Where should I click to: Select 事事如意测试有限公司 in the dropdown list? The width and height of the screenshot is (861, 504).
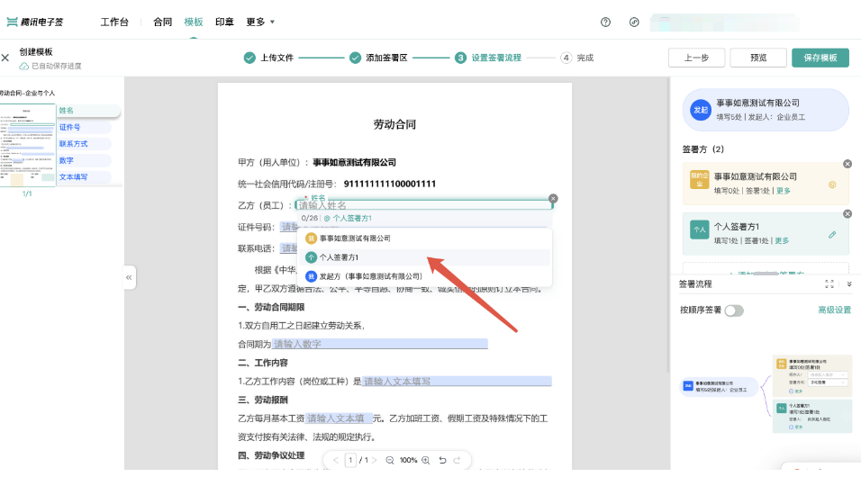point(424,238)
